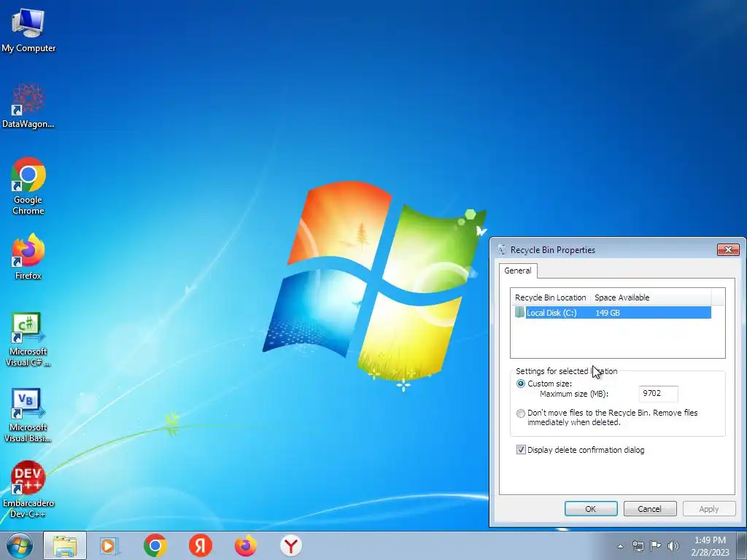The image size is (747, 560).
Task: Select the Microsoft Visual Basic desktop shortcut
Action: pos(28,415)
